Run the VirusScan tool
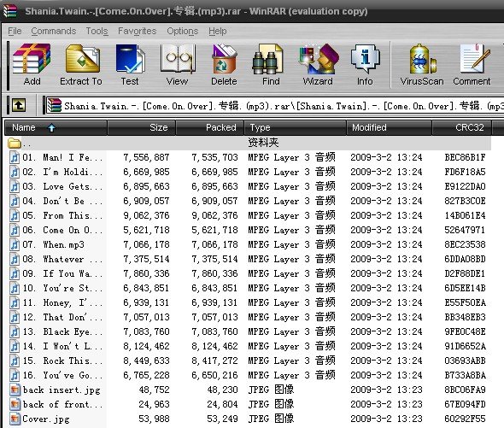The image size is (504, 428). [422, 64]
